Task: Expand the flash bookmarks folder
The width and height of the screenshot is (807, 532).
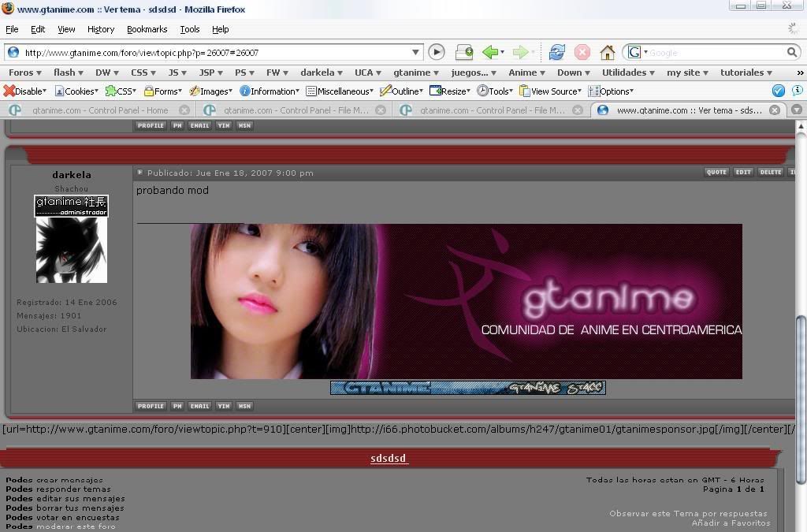Action: coord(69,73)
